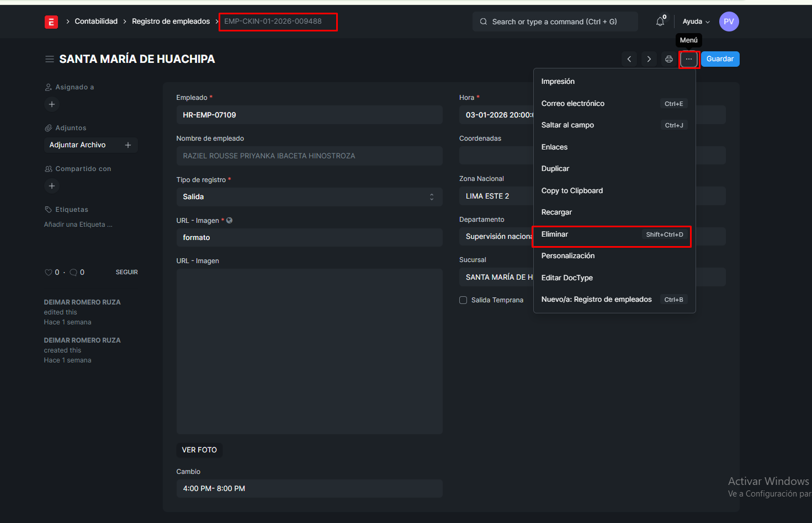This screenshot has height=523, width=812.
Task: Go to next record arrow
Action: [x=649, y=59]
